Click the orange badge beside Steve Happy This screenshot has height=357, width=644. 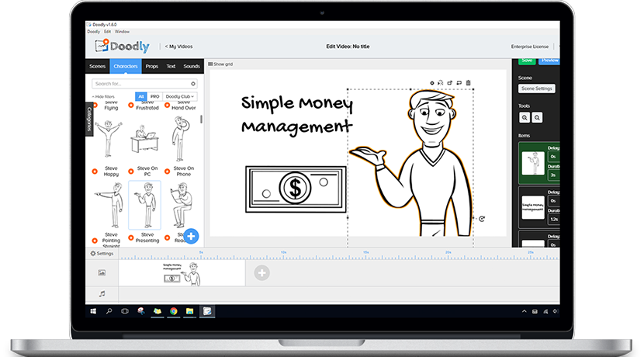coord(95,172)
